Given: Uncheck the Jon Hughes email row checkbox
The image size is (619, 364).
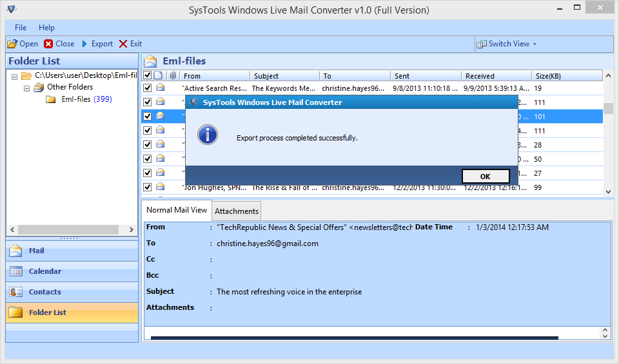Looking at the screenshot, I should click(147, 187).
